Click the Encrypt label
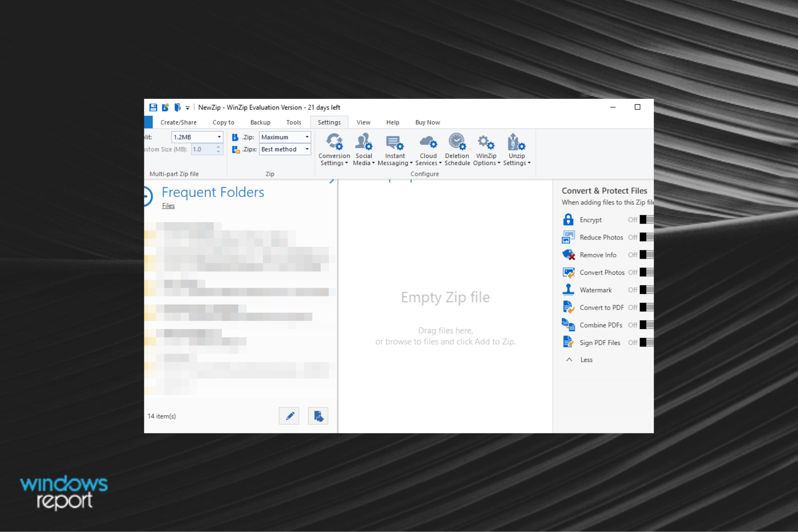 [591, 220]
